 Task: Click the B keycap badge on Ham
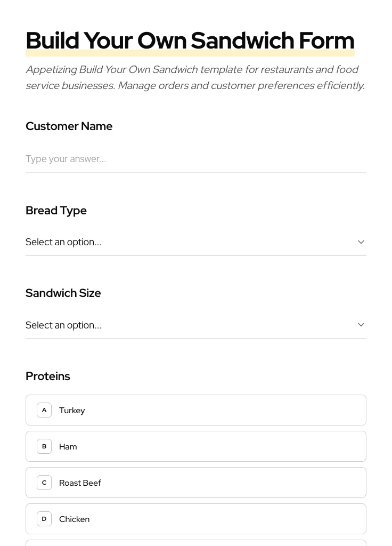pyautogui.click(x=44, y=446)
